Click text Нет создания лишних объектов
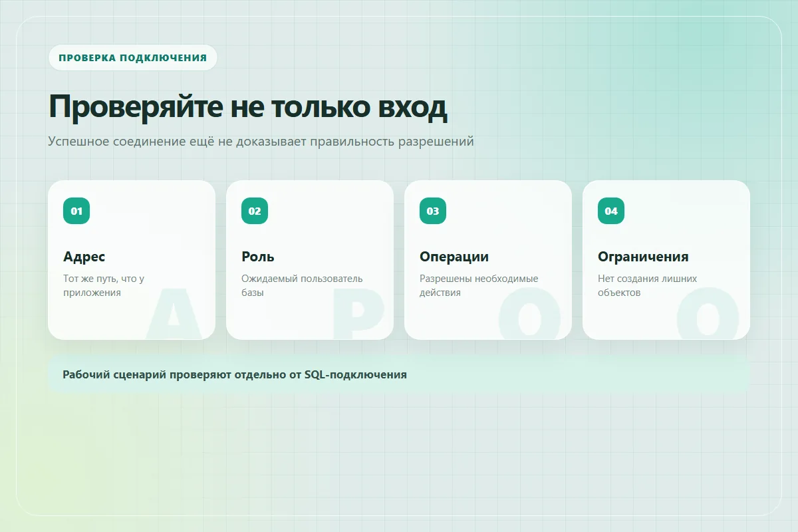Image resolution: width=798 pixels, height=532 pixels. click(647, 285)
